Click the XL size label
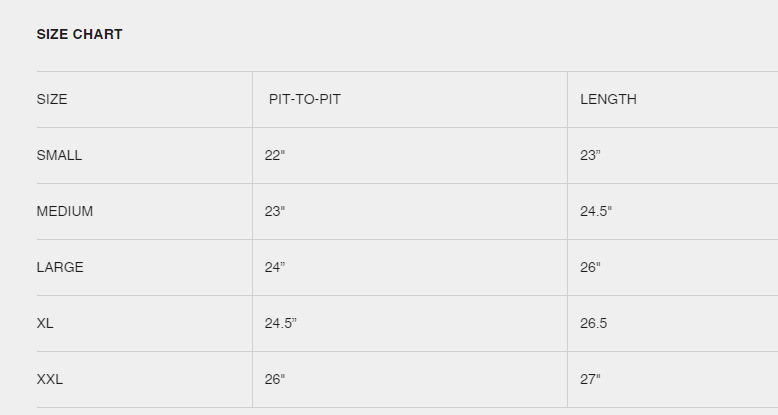The height and width of the screenshot is (415, 778). (45, 323)
